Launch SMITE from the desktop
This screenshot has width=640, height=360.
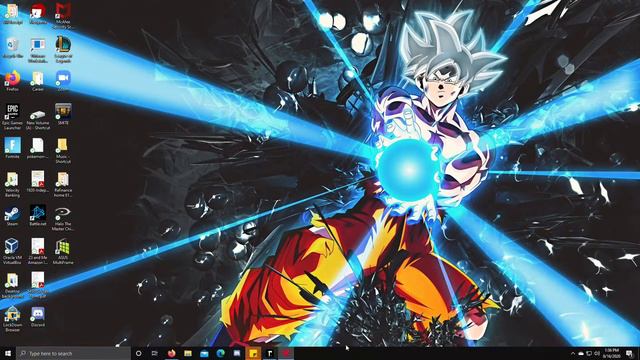pos(63,114)
